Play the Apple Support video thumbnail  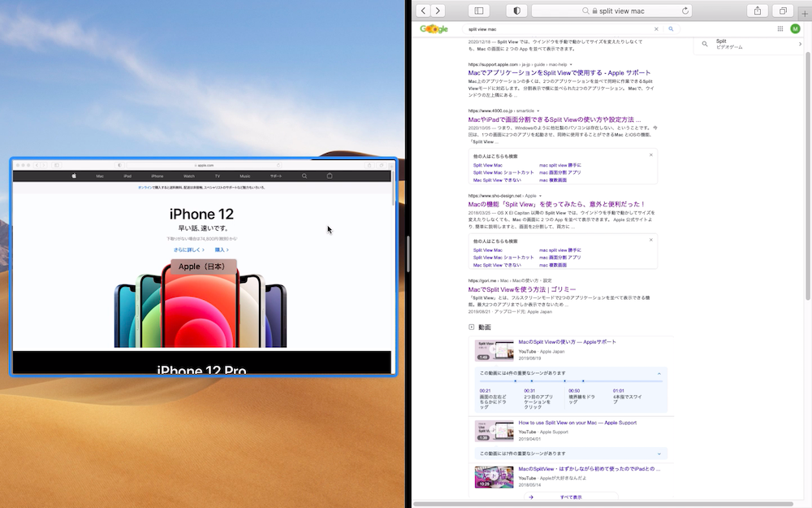pyautogui.click(x=494, y=431)
